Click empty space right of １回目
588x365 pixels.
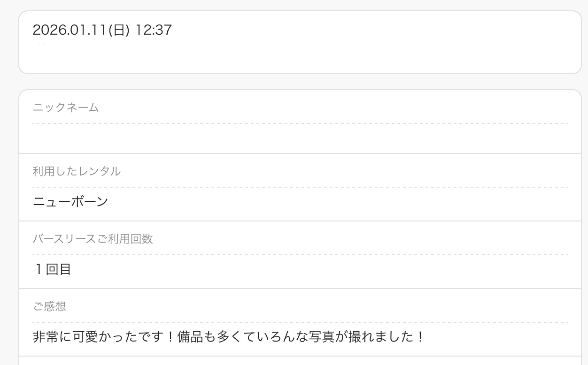point(329,270)
